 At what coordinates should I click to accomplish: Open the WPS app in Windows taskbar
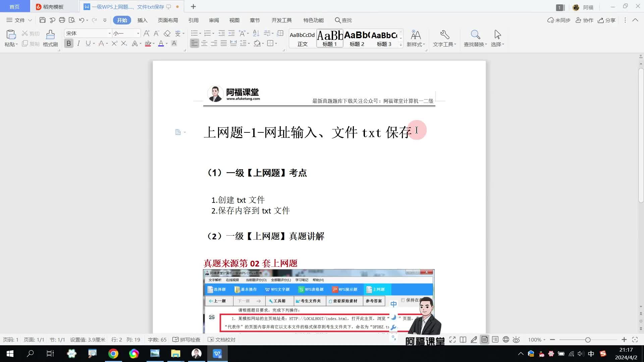click(x=217, y=354)
